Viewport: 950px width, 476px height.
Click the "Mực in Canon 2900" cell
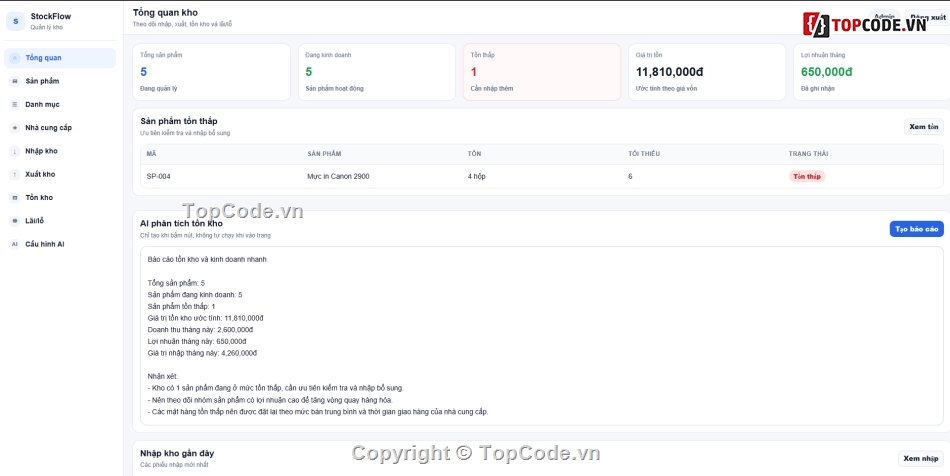[x=338, y=176]
